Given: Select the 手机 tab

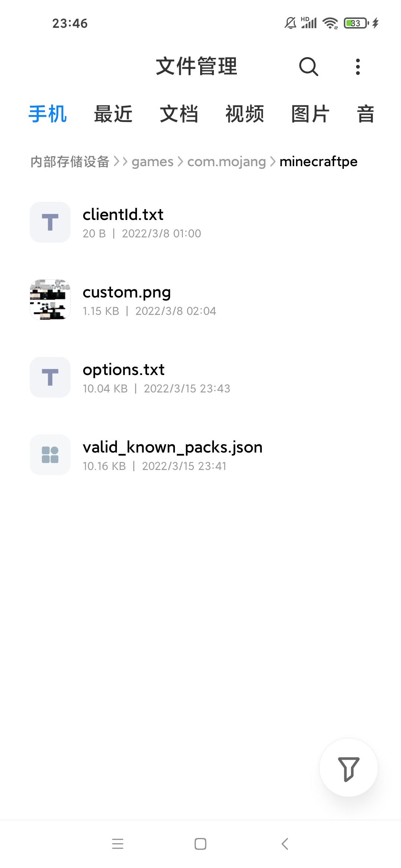Looking at the screenshot, I should click(x=48, y=114).
